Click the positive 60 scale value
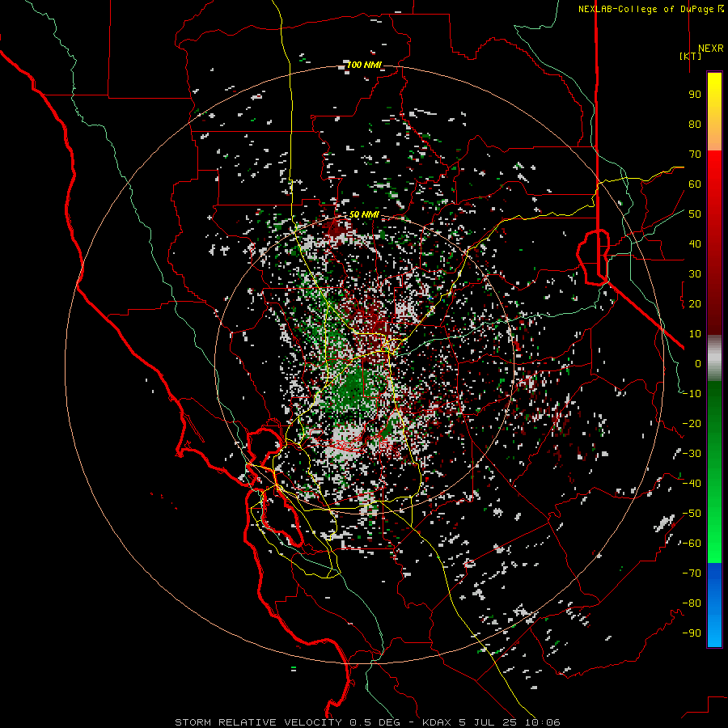 coord(695,184)
